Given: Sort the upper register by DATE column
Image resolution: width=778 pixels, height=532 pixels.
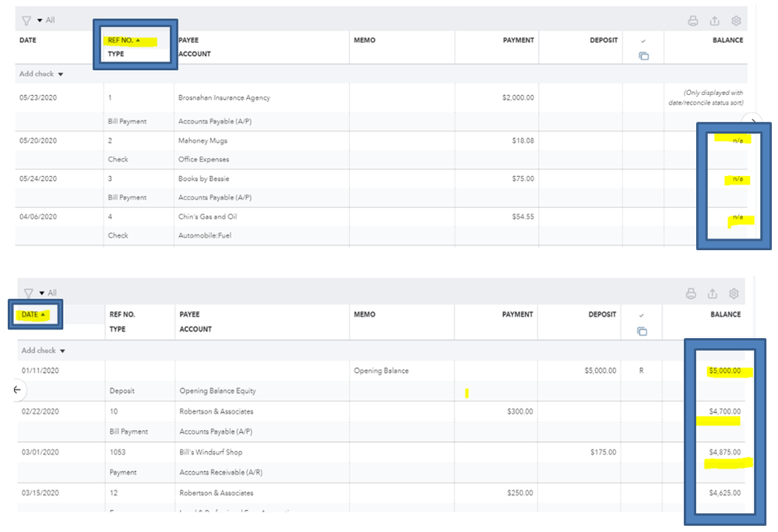Looking at the screenshot, I should pyautogui.click(x=28, y=41).
